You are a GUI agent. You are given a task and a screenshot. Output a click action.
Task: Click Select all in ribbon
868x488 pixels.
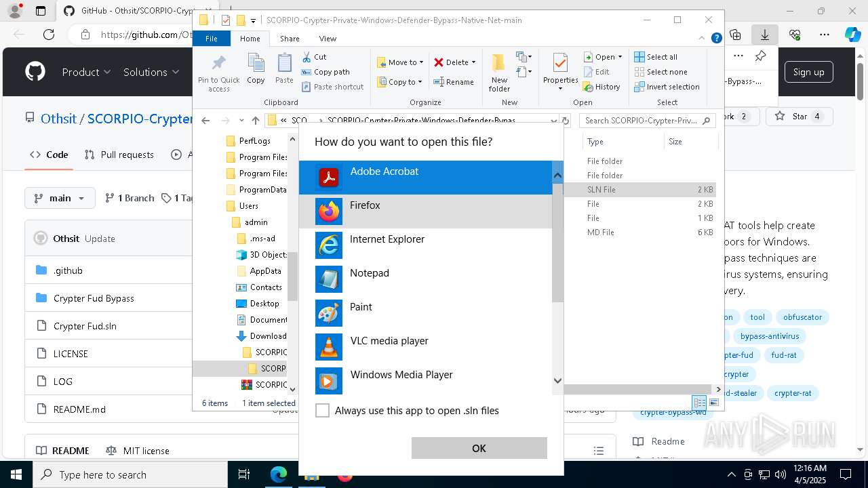[x=656, y=57]
